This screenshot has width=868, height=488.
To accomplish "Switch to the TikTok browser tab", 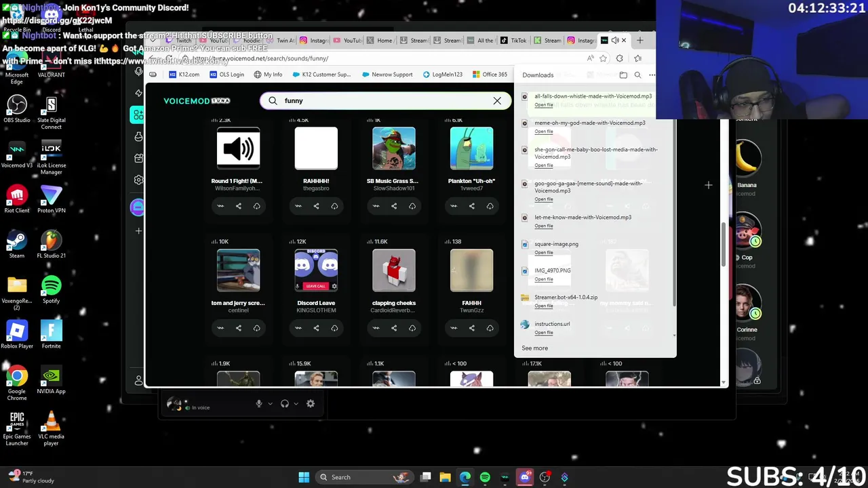I will 513,41.
